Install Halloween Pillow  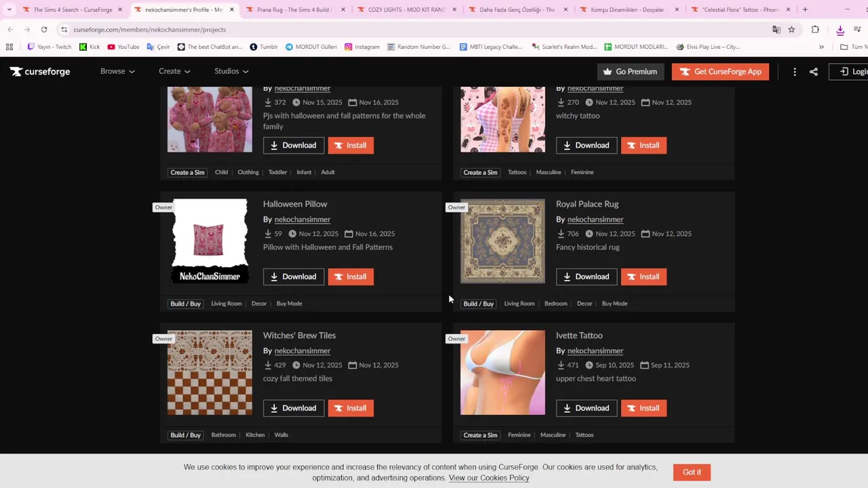(x=351, y=277)
